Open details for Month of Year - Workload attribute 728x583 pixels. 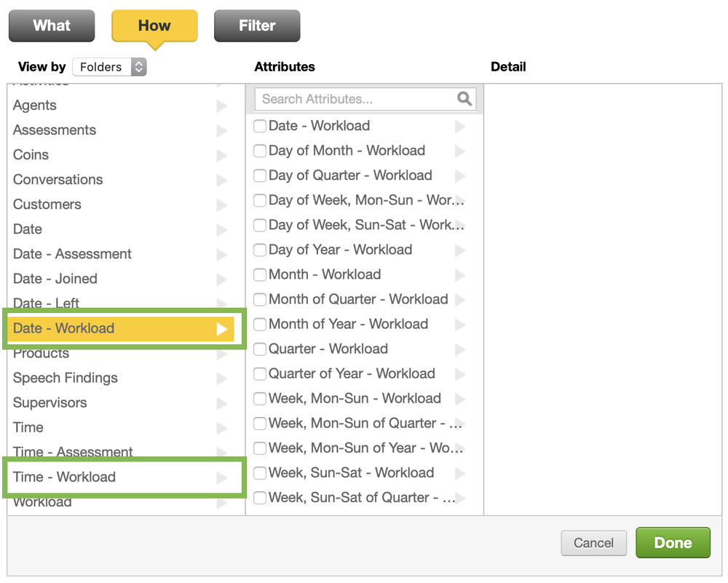(x=459, y=324)
